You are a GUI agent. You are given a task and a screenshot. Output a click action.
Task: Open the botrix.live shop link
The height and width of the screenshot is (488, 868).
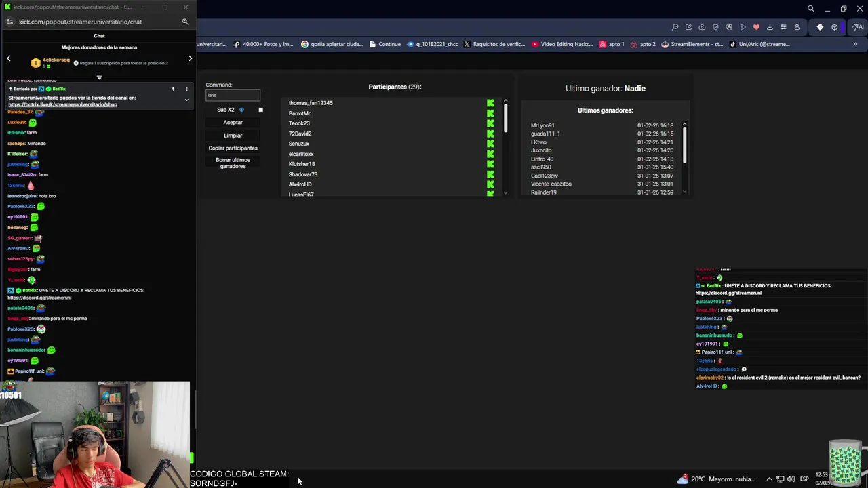[62, 104]
